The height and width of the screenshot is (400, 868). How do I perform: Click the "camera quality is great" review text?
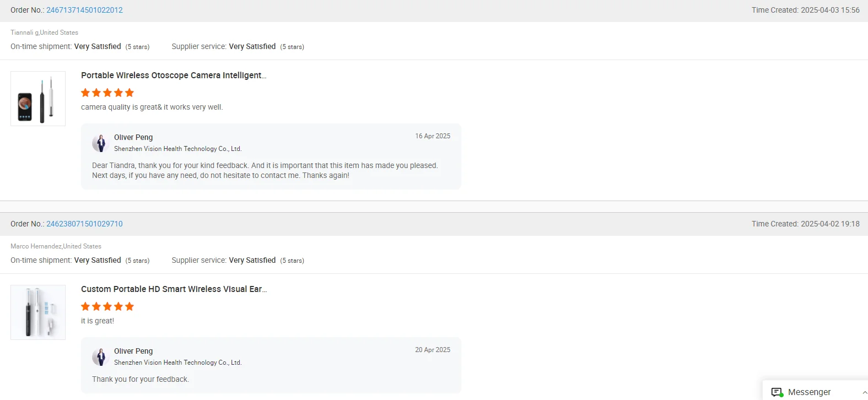pos(152,107)
